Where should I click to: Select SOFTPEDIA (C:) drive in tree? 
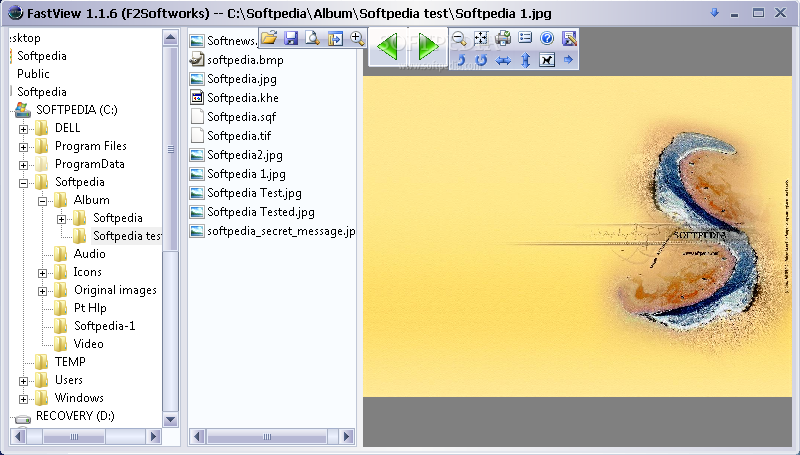coord(77,110)
